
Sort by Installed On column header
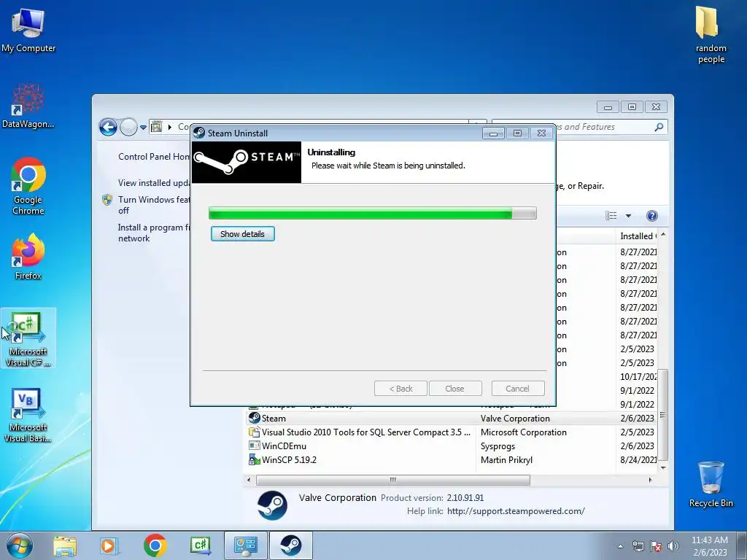point(638,236)
